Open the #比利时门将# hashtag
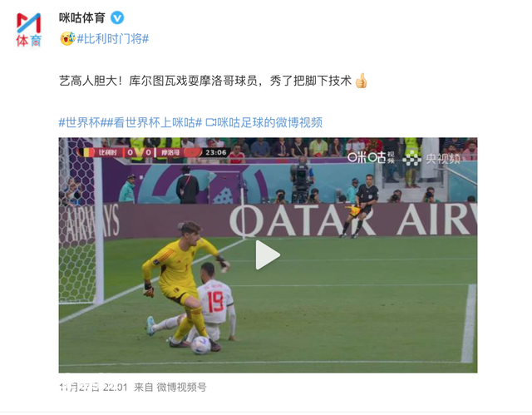Image resolution: width=532 pixels, height=415 pixels. (x=113, y=39)
